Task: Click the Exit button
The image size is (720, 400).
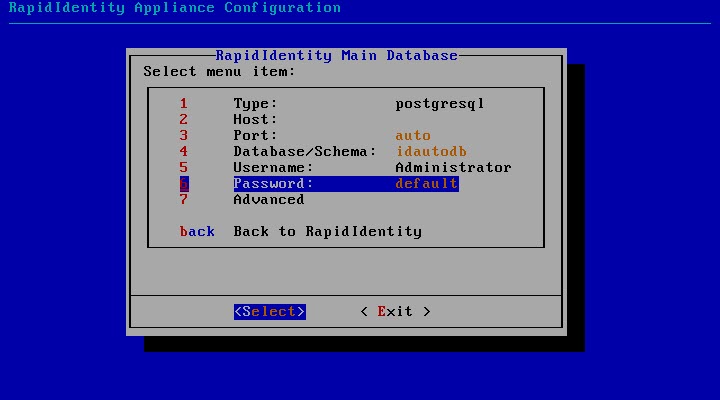Action: coord(395,311)
